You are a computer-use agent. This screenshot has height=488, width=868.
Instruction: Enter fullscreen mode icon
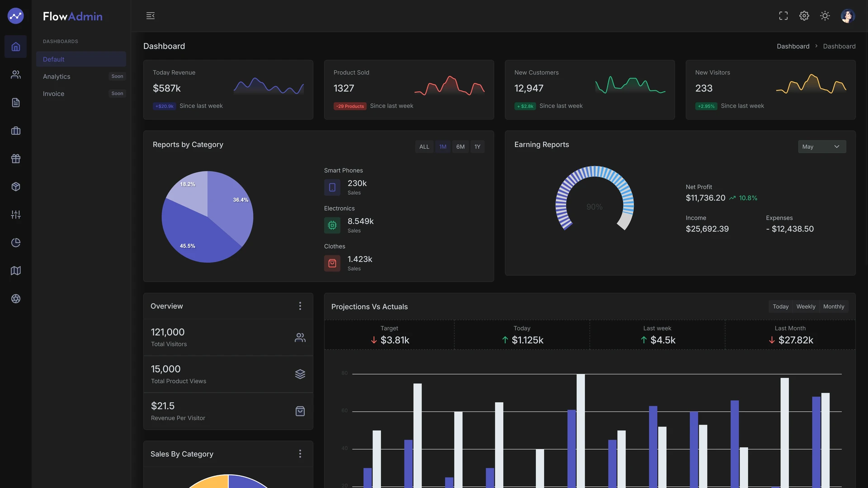coord(783,16)
